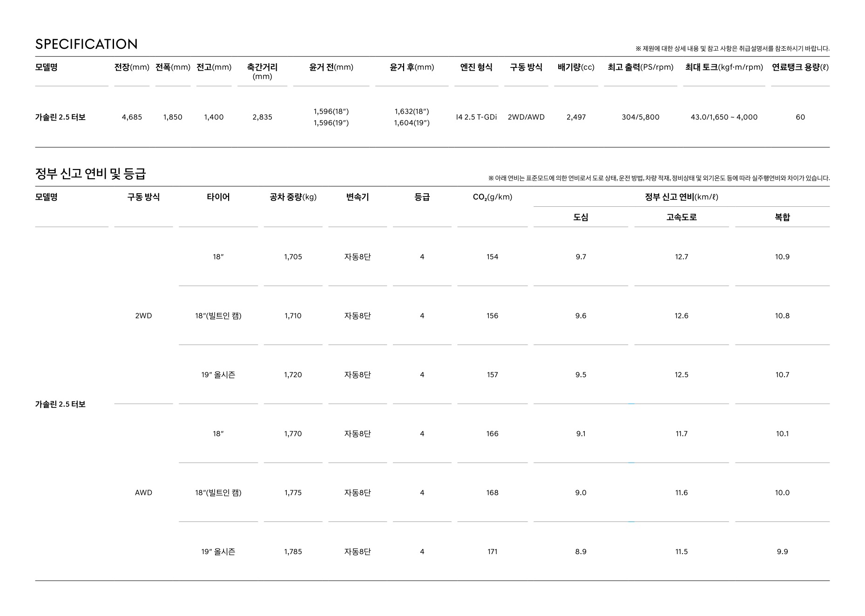Click the 2WD drive type cell
The image size is (865, 616).
coord(143,316)
